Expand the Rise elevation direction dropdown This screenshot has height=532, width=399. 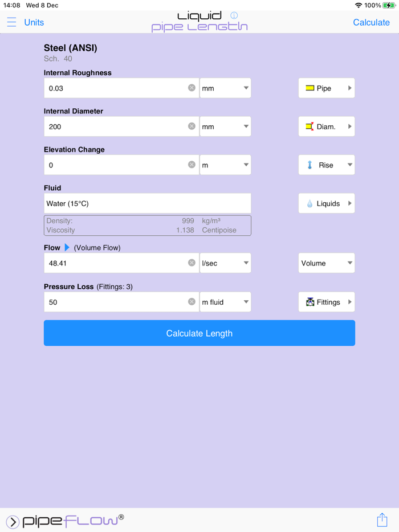327,165
